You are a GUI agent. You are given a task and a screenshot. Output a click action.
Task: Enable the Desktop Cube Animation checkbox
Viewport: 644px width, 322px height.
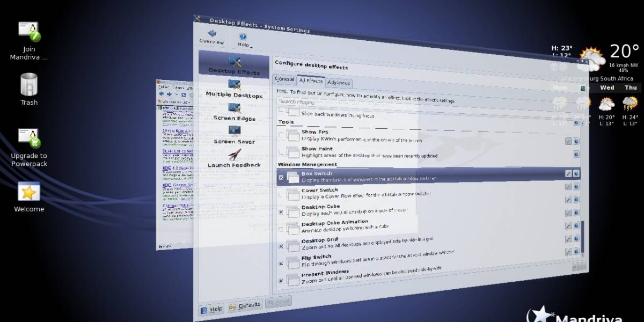[281, 229]
